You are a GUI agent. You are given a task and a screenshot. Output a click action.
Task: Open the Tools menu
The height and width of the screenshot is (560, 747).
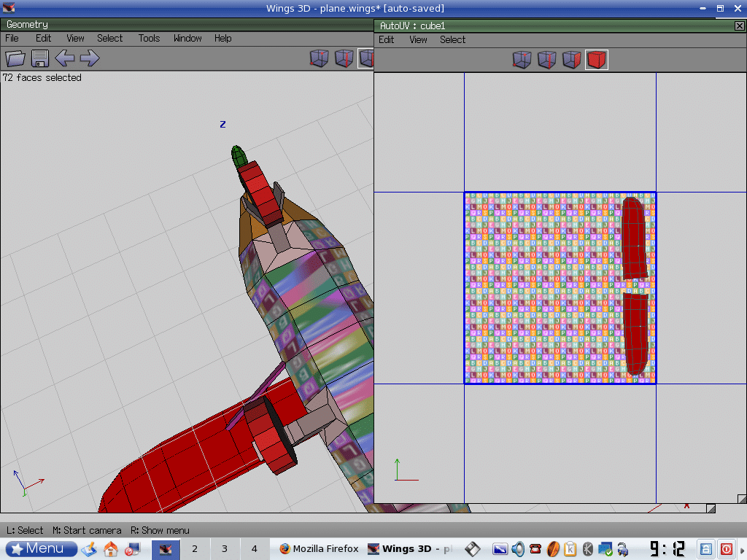(149, 38)
